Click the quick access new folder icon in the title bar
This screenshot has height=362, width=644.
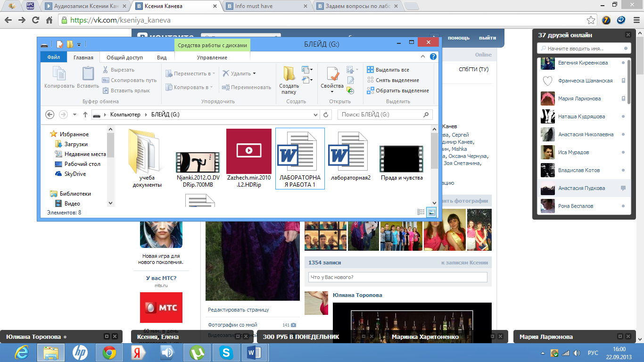(x=70, y=44)
